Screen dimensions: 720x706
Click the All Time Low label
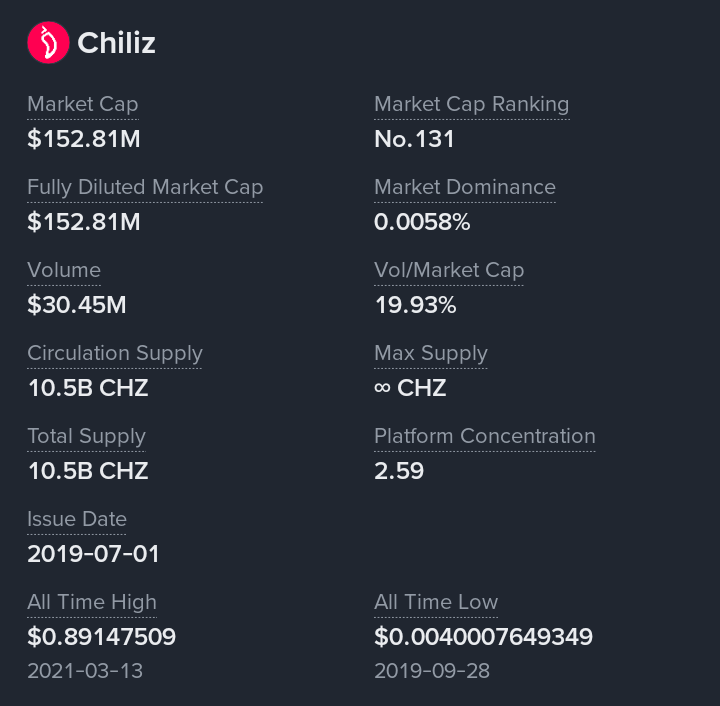pyautogui.click(x=436, y=602)
